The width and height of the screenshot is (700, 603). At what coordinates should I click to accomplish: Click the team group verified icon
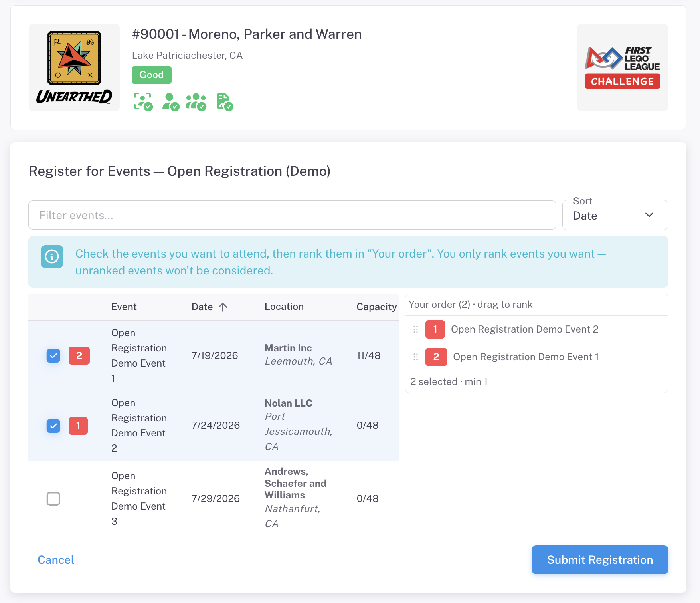tap(196, 101)
